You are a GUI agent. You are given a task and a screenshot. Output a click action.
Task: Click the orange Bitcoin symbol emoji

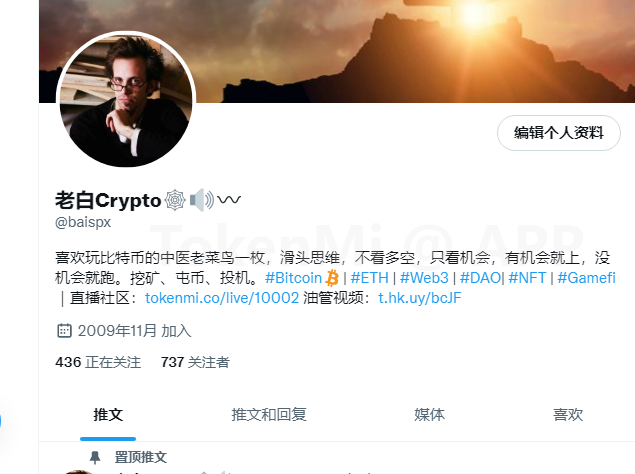click(332, 278)
